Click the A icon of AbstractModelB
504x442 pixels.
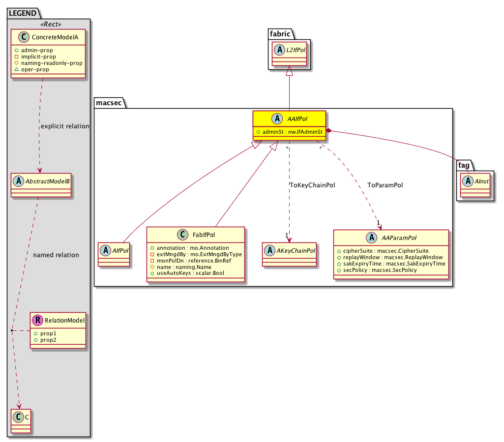pyautogui.click(x=16, y=180)
